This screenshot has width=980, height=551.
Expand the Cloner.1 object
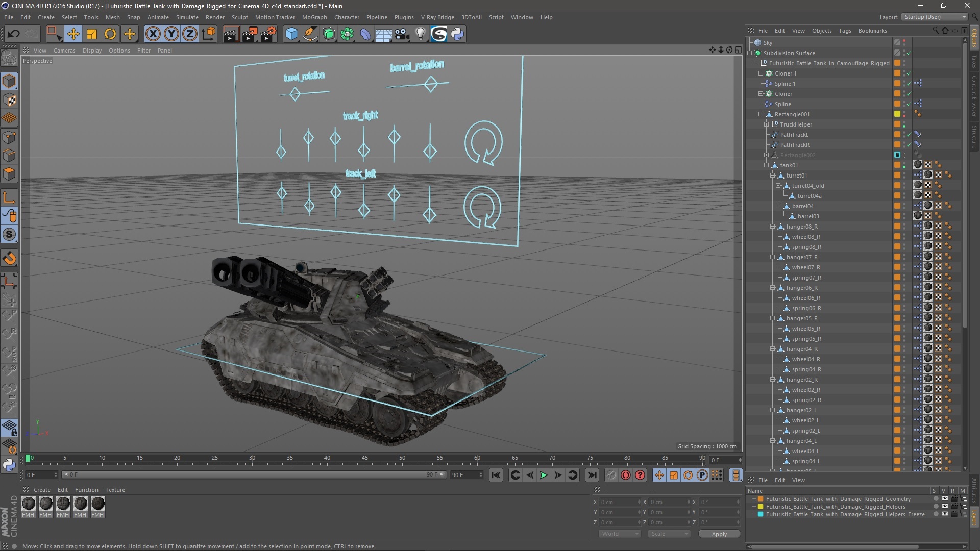coord(761,73)
